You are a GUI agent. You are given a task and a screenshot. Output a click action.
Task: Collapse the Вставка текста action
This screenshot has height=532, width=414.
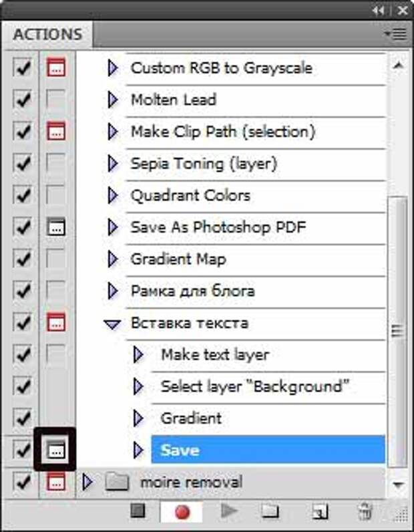pos(112,323)
